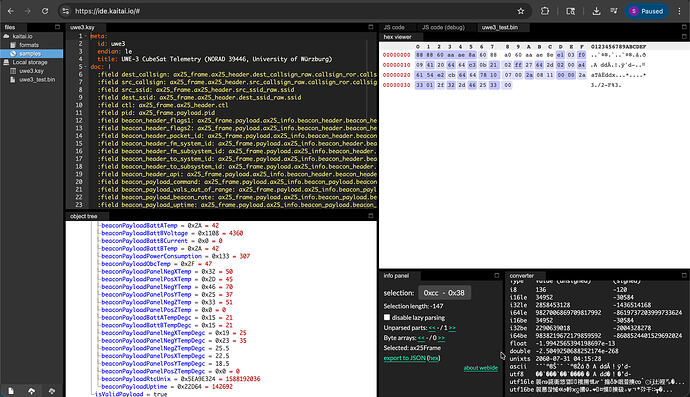Open the Chrome three-dot menu
This screenshot has height=397, width=690.
pos(679,11)
